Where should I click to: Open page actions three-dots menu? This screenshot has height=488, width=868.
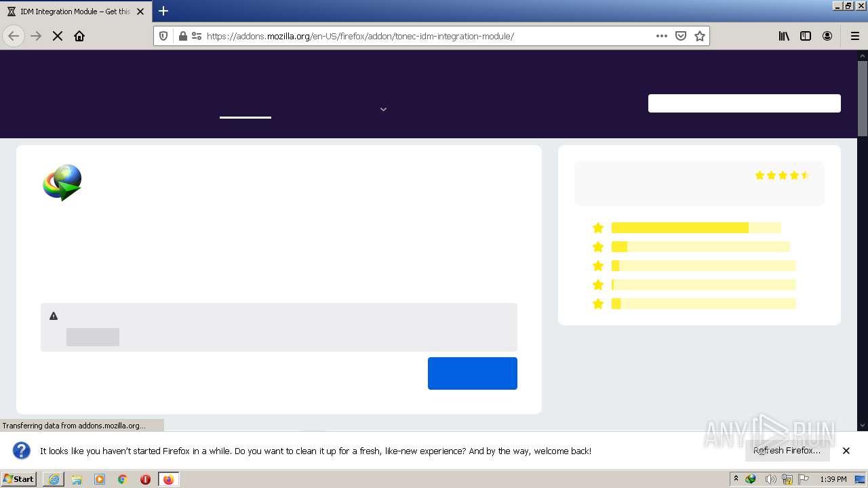tap(662, 36)
